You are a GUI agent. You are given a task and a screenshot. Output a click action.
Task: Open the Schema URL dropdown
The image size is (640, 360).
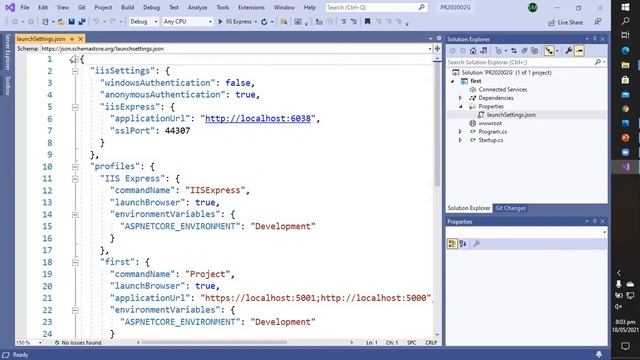[429, 49]
